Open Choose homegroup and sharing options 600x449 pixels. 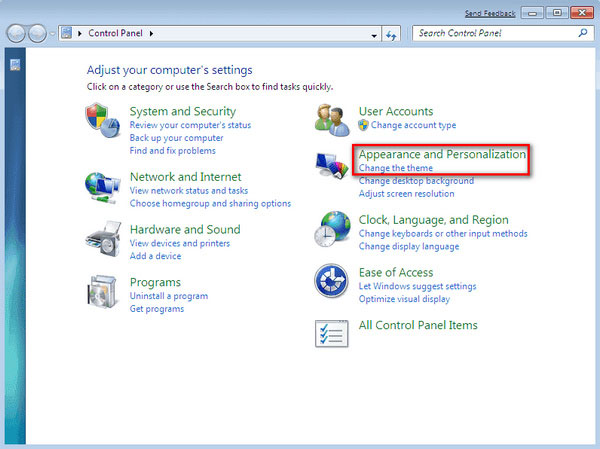pyautogui.click(x=210, y=204)
